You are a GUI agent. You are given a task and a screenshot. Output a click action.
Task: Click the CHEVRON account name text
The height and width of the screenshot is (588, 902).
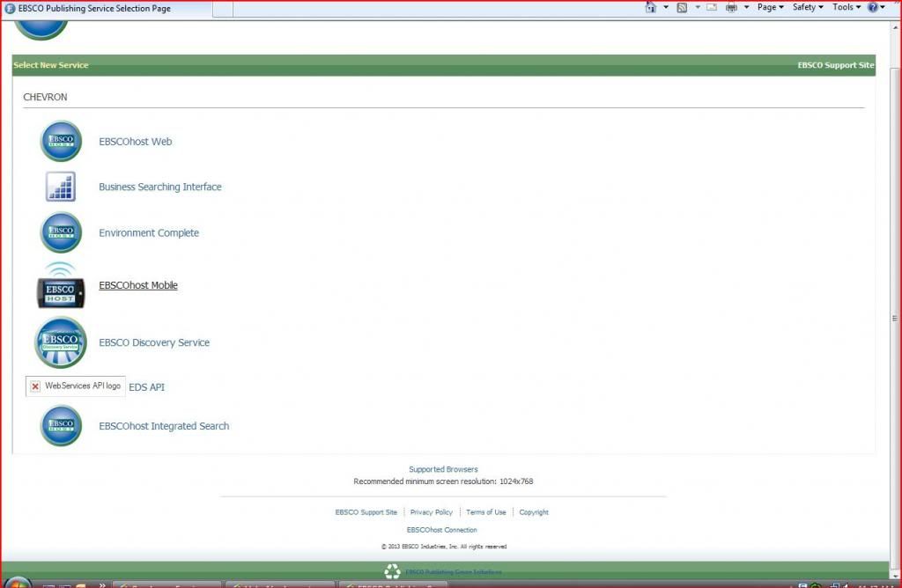click(x=45, y=97)
